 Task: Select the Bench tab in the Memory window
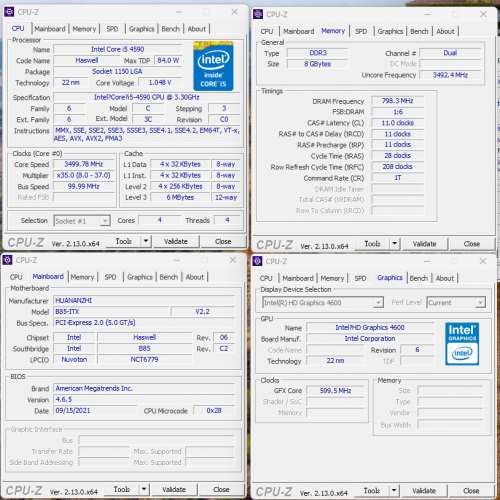click(419, 31)
